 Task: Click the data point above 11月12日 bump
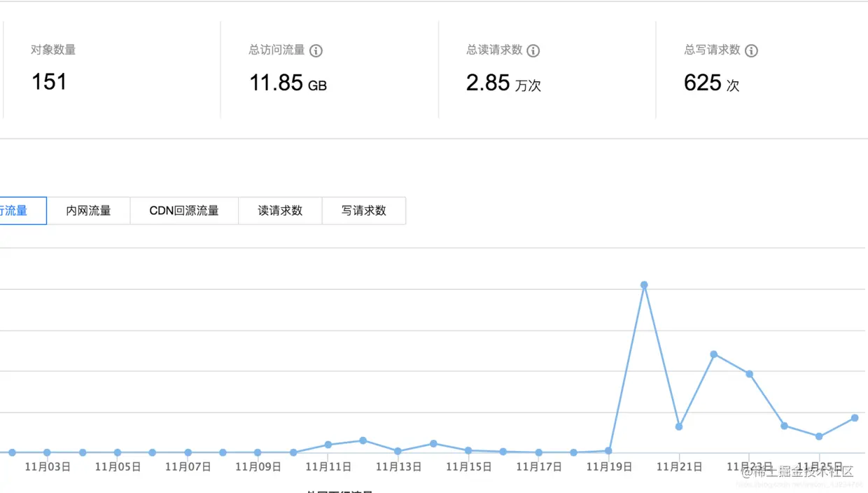(363, 440)
